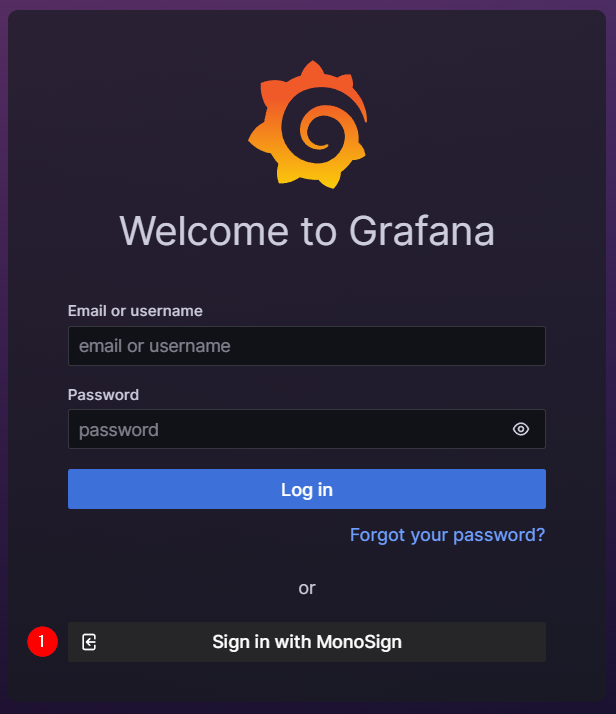Click the sign-in arrow icon beside MonoSign
The height and width of the screenshot is (714, 616).
pos(89,642)
